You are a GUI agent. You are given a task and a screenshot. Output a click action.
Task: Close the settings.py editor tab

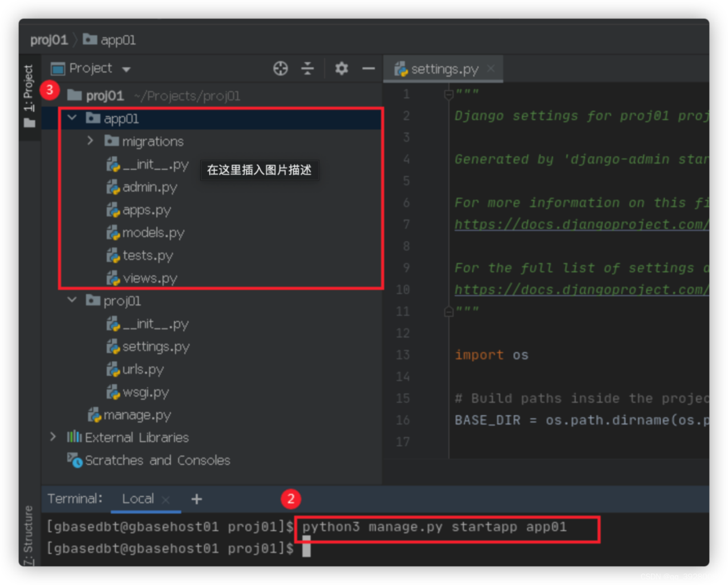point(491,68)
